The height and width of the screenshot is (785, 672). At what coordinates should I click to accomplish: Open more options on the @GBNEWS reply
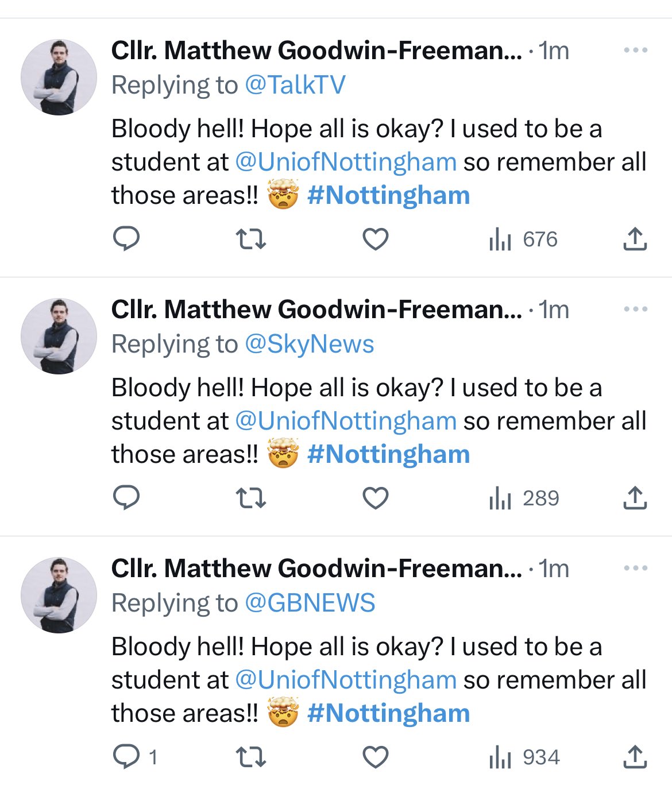(635, 569)
